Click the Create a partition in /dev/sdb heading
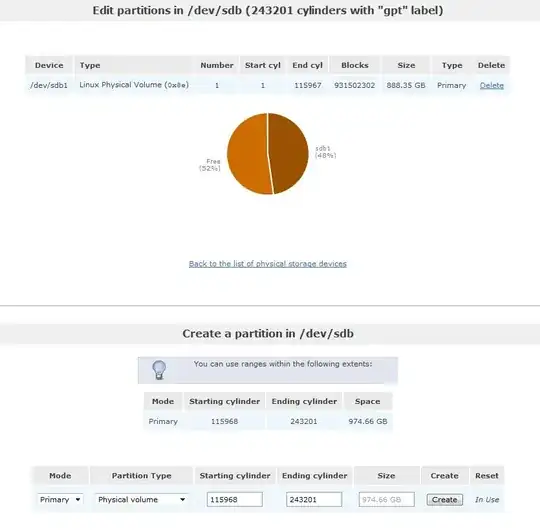 (268, 333)
